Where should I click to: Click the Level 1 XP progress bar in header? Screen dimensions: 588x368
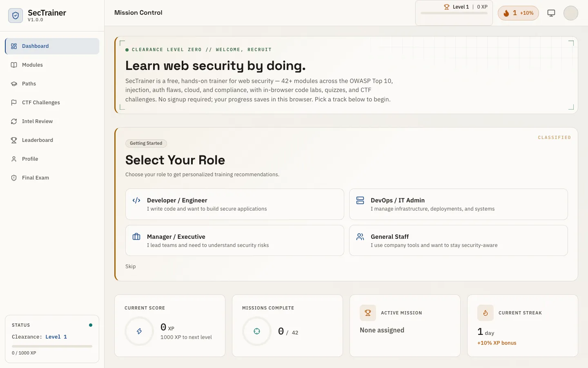[x=454, y=13]
